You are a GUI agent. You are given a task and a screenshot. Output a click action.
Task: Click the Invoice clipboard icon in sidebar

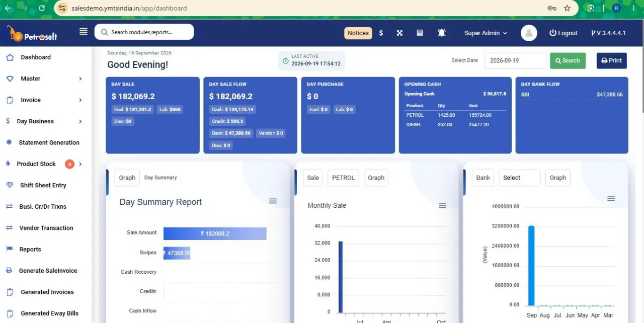tap(10, 100)
